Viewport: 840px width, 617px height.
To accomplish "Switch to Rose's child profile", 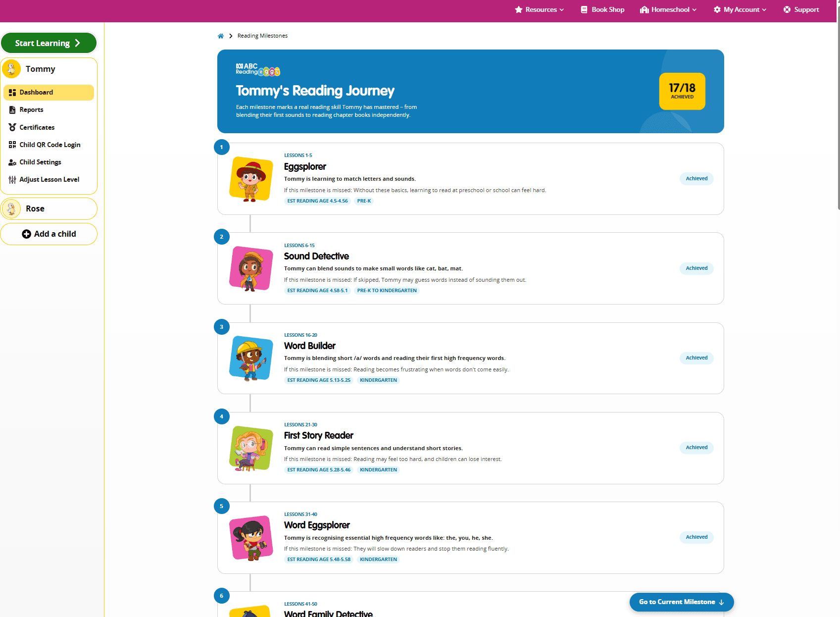I will [49, 208].
